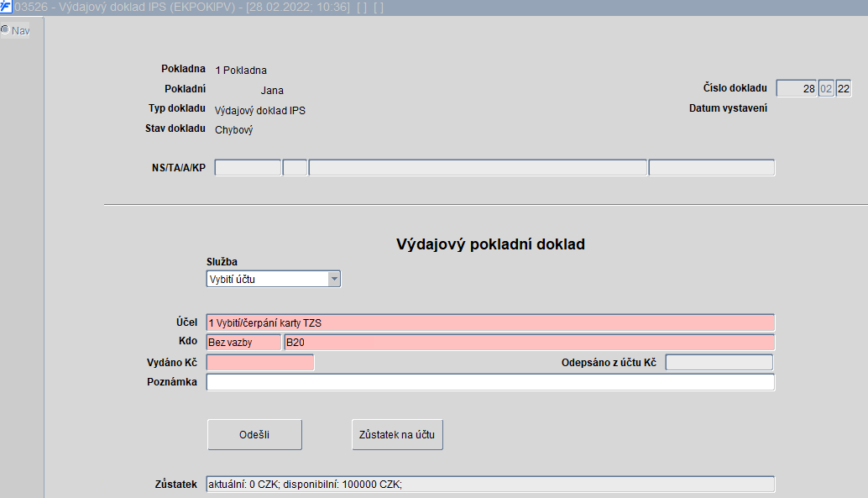The width and height of the screenshot is (868, 498).
Task: Click the fourth NS/TA/A/KP field
Action: point(712,167)
